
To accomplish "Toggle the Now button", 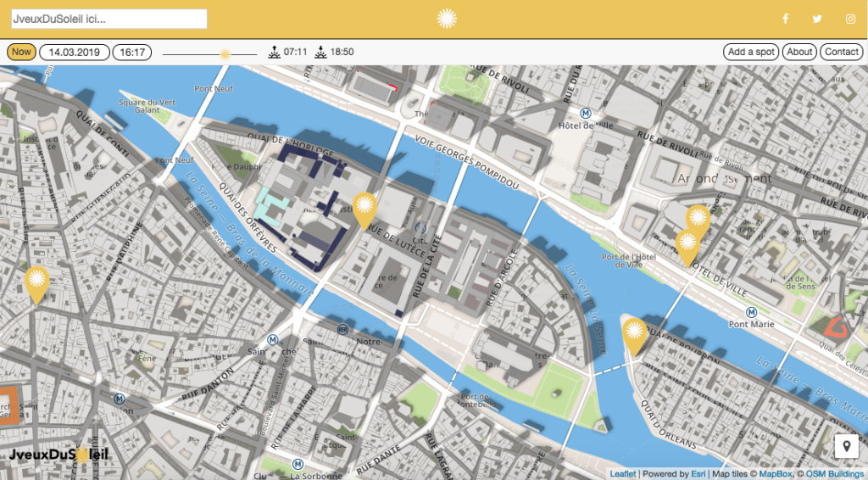I will pyautogui.click(x=21, y=52).
